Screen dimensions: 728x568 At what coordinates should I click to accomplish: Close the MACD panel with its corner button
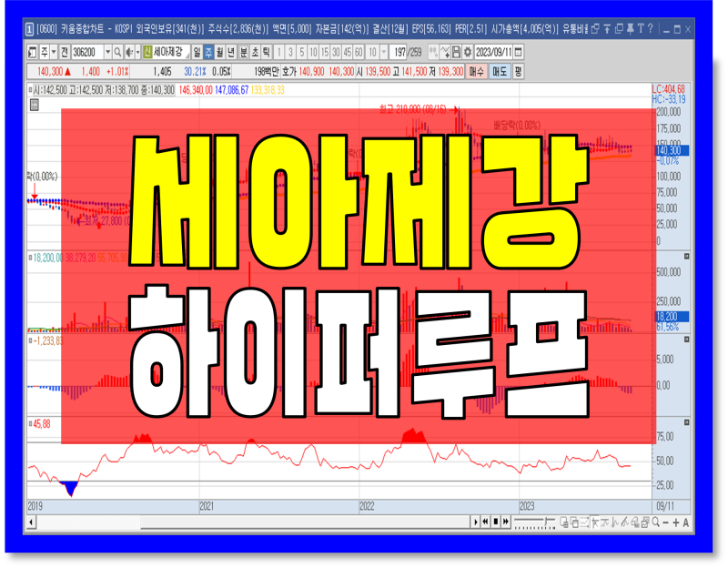[x=686, y=340]
